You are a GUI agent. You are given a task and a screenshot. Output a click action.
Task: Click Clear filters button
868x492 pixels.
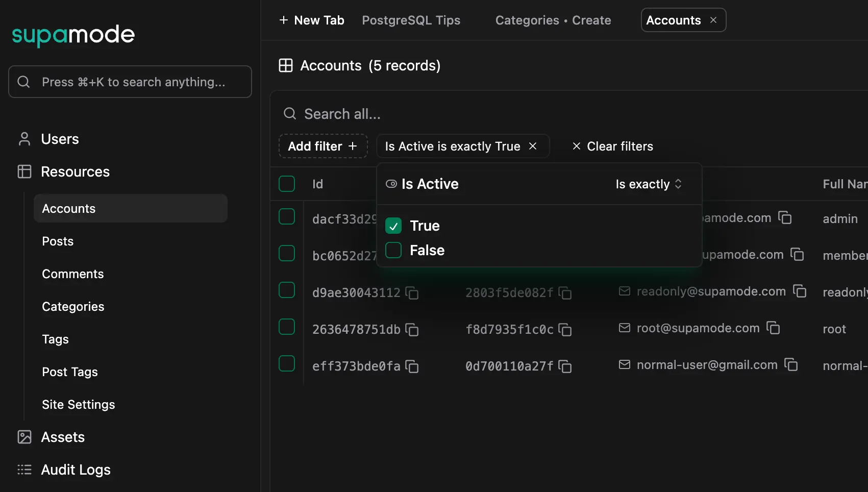(612, 146)
